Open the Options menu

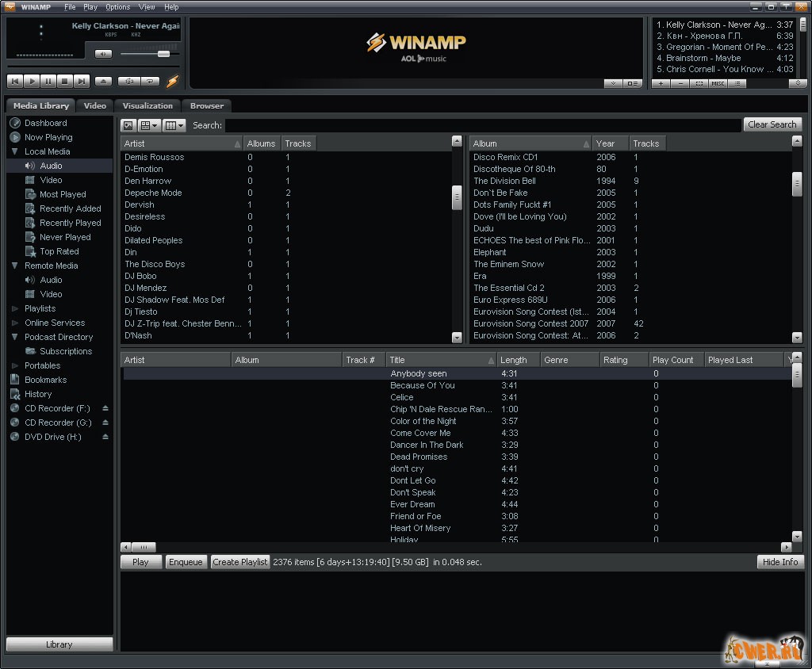click(117, 7)
